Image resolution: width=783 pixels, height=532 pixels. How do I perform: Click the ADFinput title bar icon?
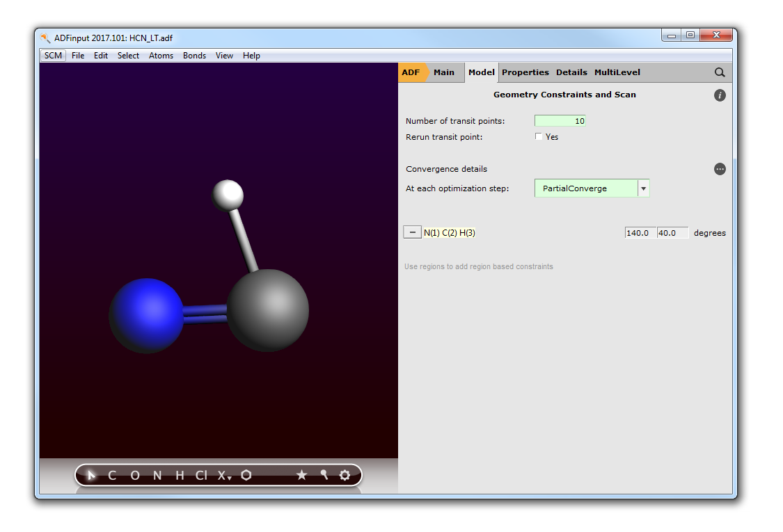(x=45, y=38)
